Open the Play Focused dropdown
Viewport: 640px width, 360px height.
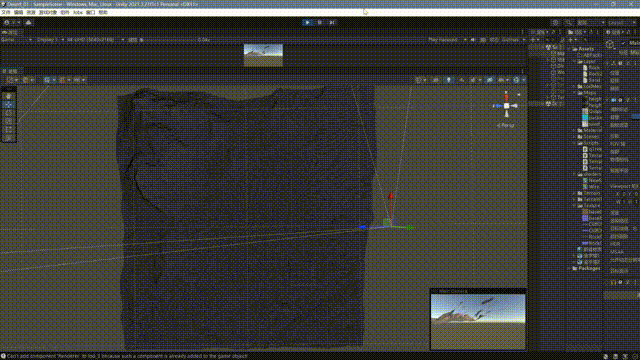click(x=447, y=40)
